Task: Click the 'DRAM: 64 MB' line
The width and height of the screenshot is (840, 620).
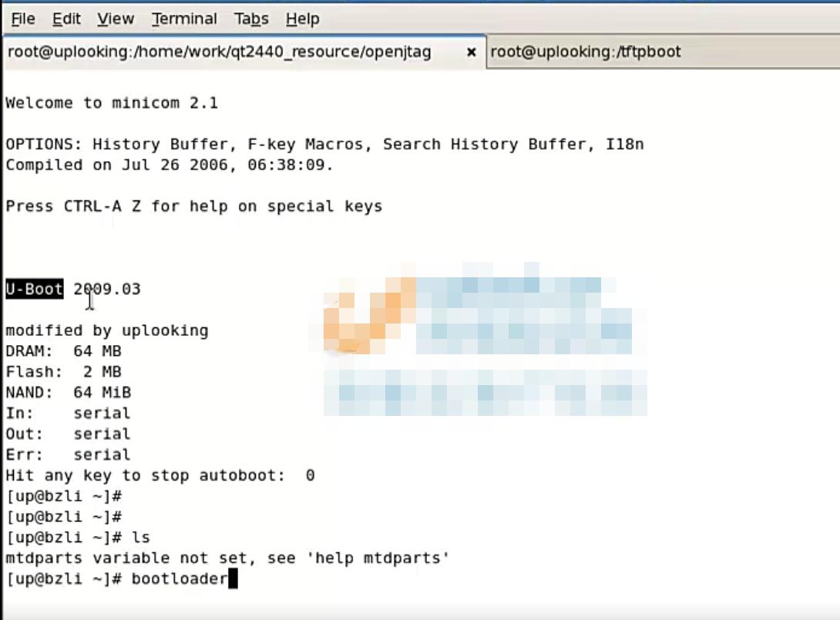Action: coord(64,351)
